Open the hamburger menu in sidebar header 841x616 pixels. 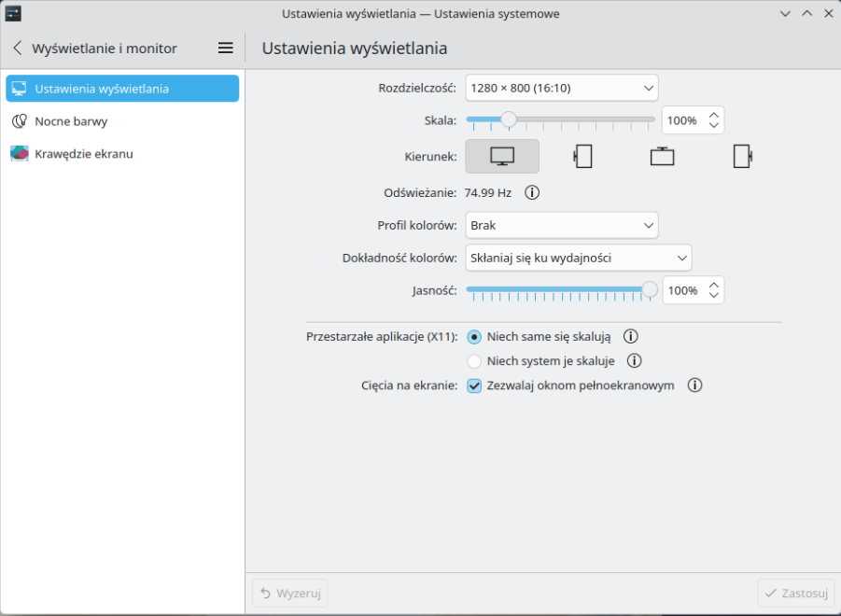pyautogui.click(x=225, y=49)
